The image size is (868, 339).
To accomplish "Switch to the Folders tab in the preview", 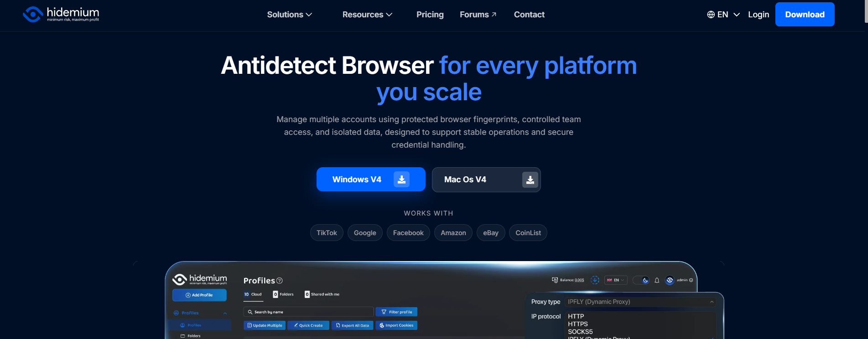I will [283, 294].
